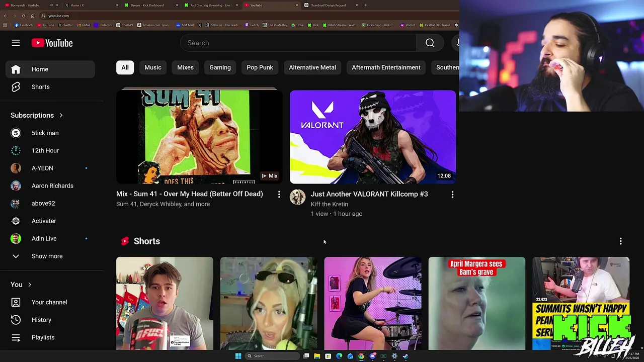Open the Activater channel

[50, 221]
